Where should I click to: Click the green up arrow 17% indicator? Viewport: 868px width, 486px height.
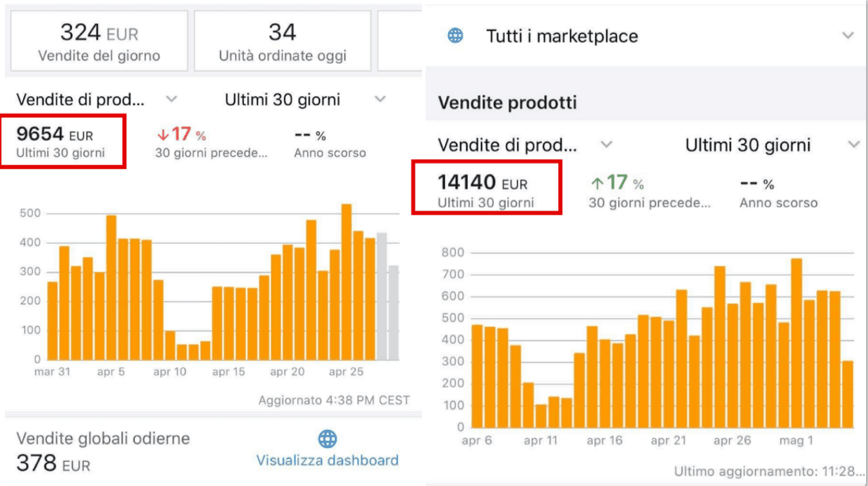(617, 183)
